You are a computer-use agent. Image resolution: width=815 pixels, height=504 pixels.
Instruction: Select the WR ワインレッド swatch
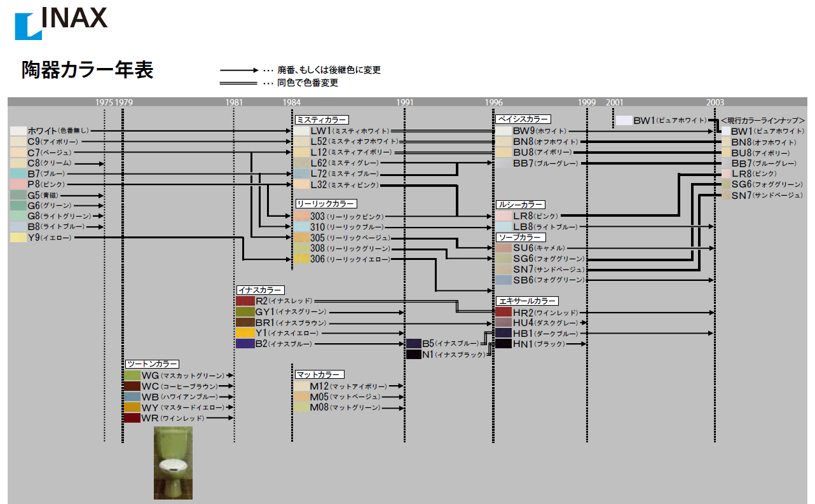pos(132,418)
